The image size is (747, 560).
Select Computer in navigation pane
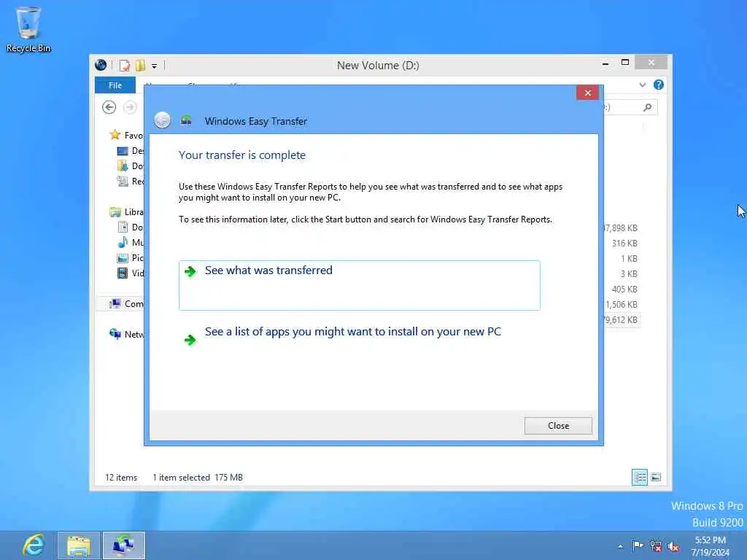coord(126,304)
